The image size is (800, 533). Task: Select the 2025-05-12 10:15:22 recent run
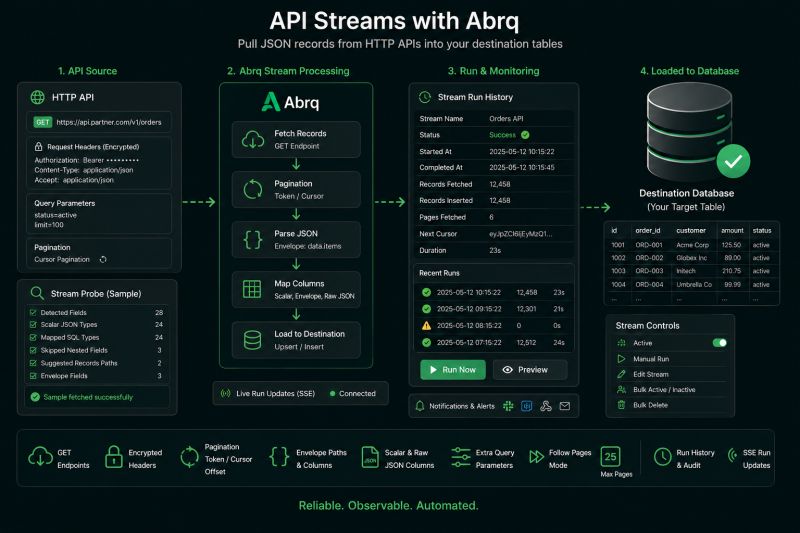[493, 292]
